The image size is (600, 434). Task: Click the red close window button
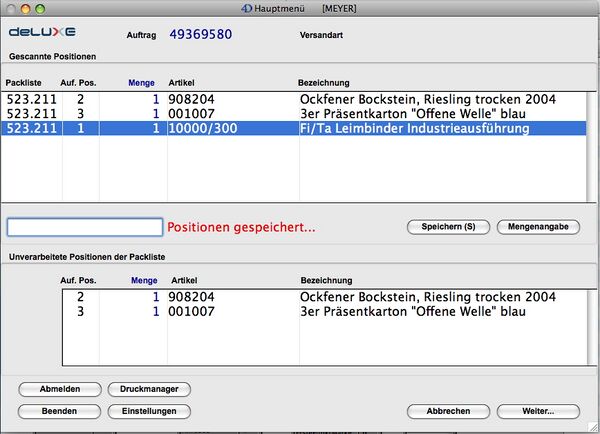[11, 7]
